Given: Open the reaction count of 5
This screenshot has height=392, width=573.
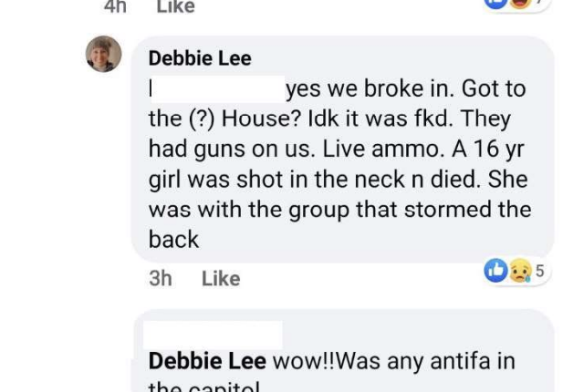Looking at the screenshot, I should [540, 271].
